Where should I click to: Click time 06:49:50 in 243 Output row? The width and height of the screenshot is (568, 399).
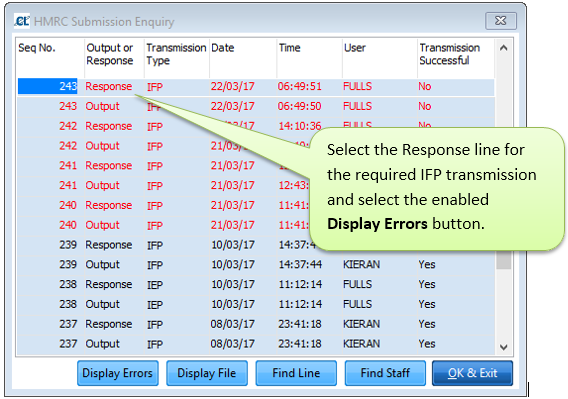point(300,106)
